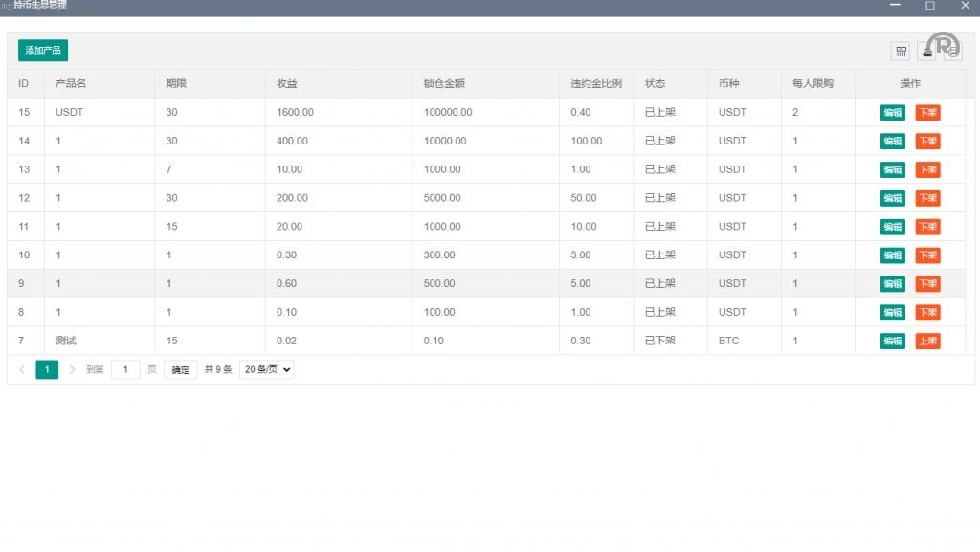Put the 测试 product on shelf (上架)
The height and width of the screenshot is (552, 980).
coord(927,342)
